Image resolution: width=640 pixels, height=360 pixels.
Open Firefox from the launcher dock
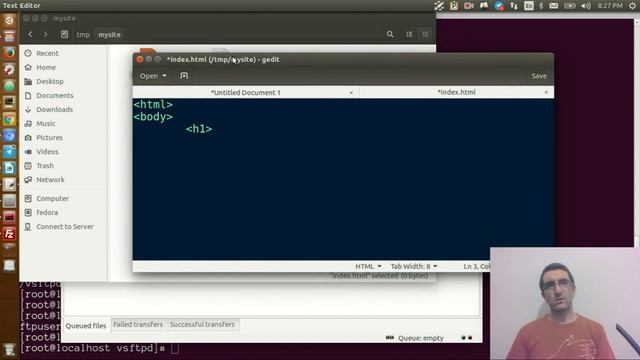click(x=9, y=53)
